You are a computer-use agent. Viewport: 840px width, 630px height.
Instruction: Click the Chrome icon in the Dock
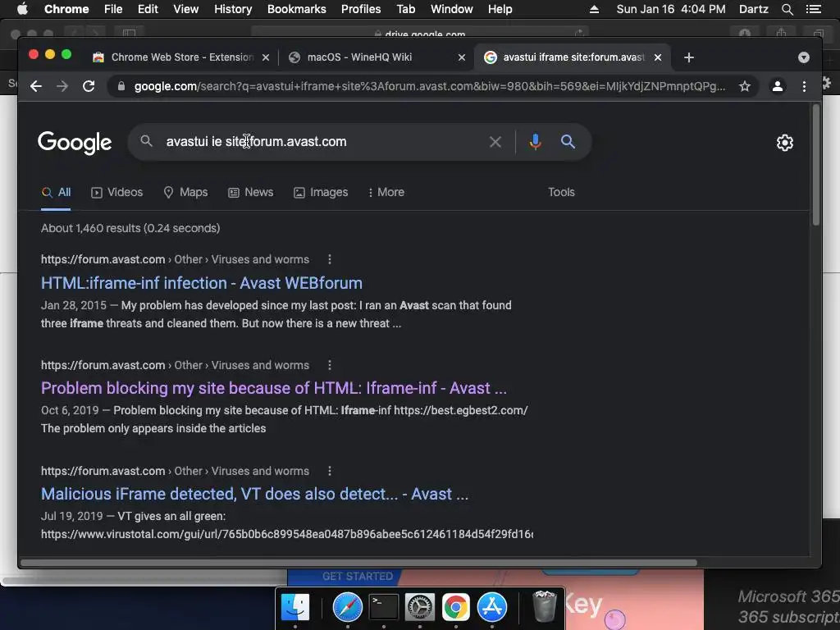pyautogui.click(x=456, y=607)
